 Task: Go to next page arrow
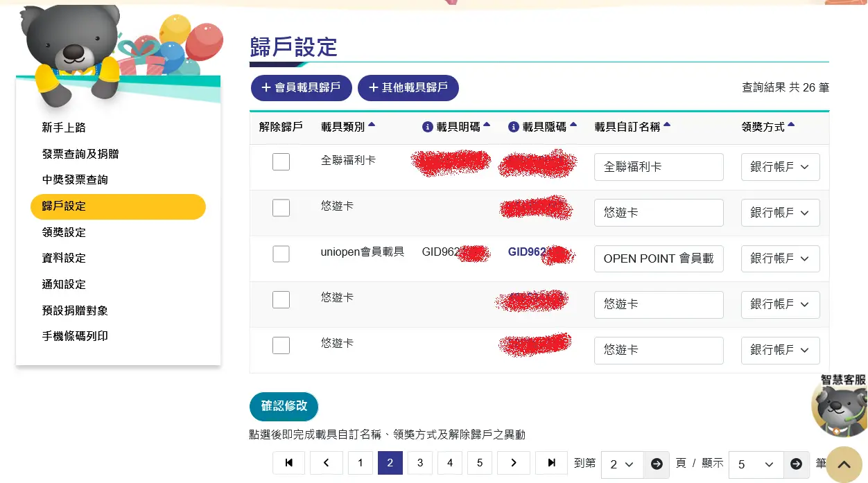pyautogui.click(x=513, y=464)
